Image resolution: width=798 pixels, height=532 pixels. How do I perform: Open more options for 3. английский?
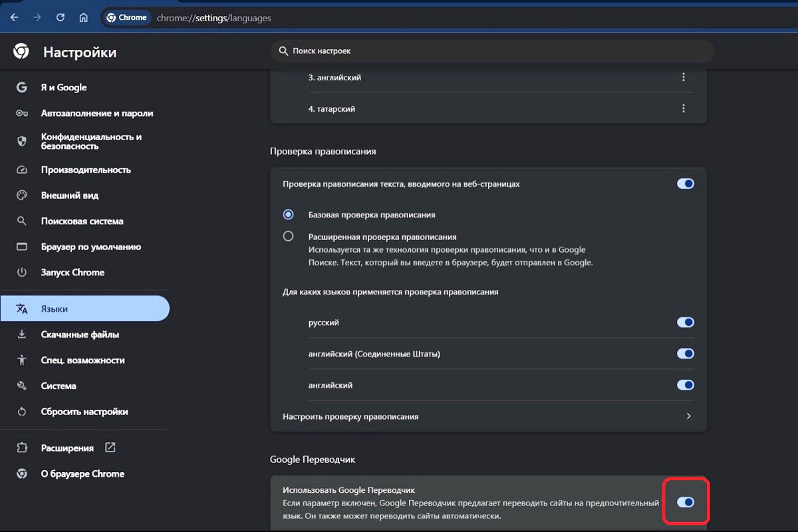683,77
